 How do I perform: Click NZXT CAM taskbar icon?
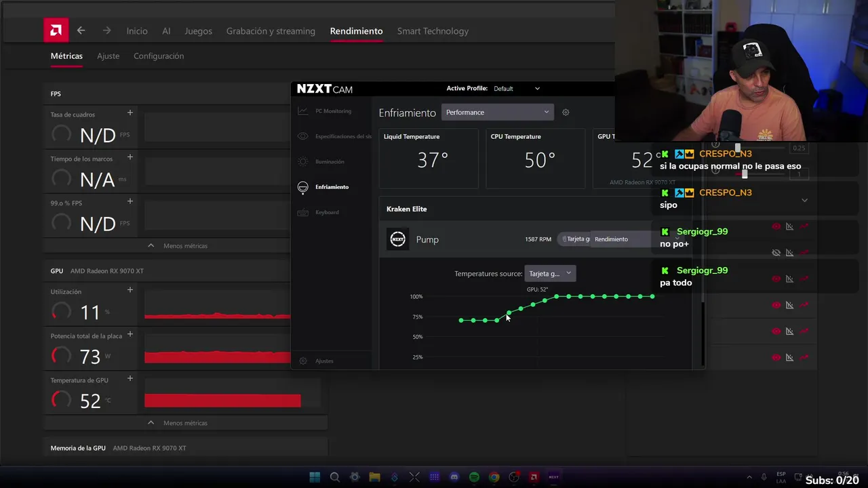pyautogui.click(x=553, y=477)
